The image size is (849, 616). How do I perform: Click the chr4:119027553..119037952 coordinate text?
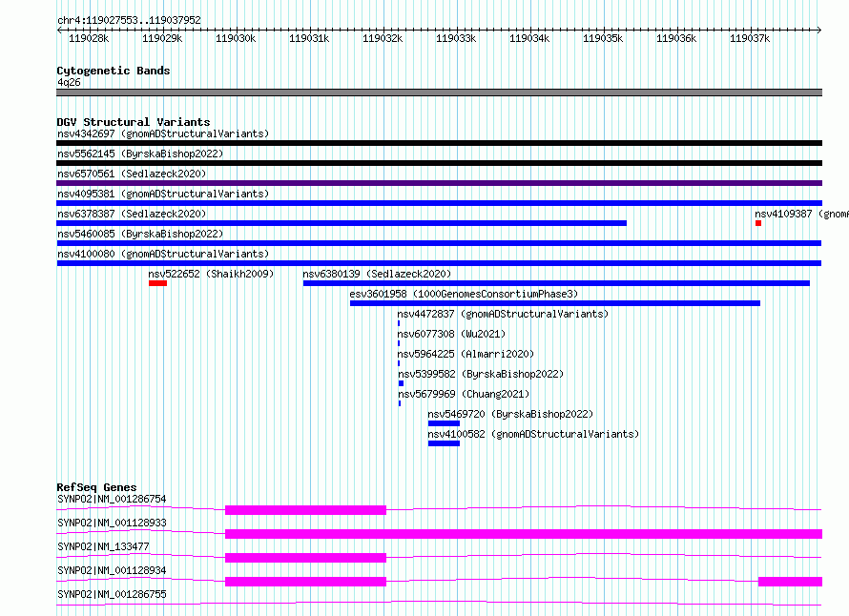click(129, 20)
